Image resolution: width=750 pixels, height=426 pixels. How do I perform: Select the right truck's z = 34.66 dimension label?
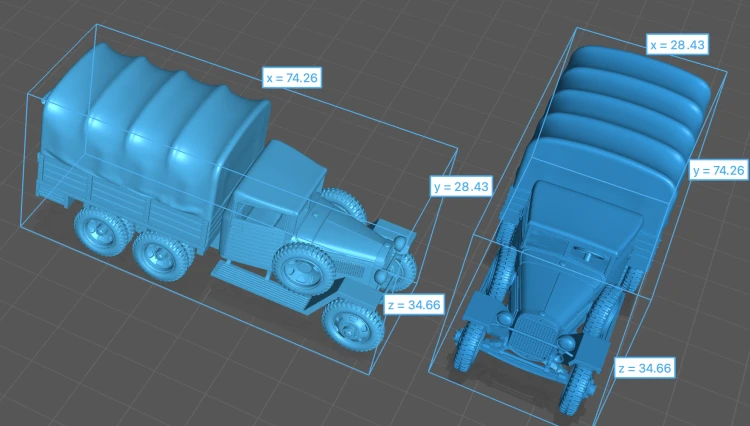[645, 368]
